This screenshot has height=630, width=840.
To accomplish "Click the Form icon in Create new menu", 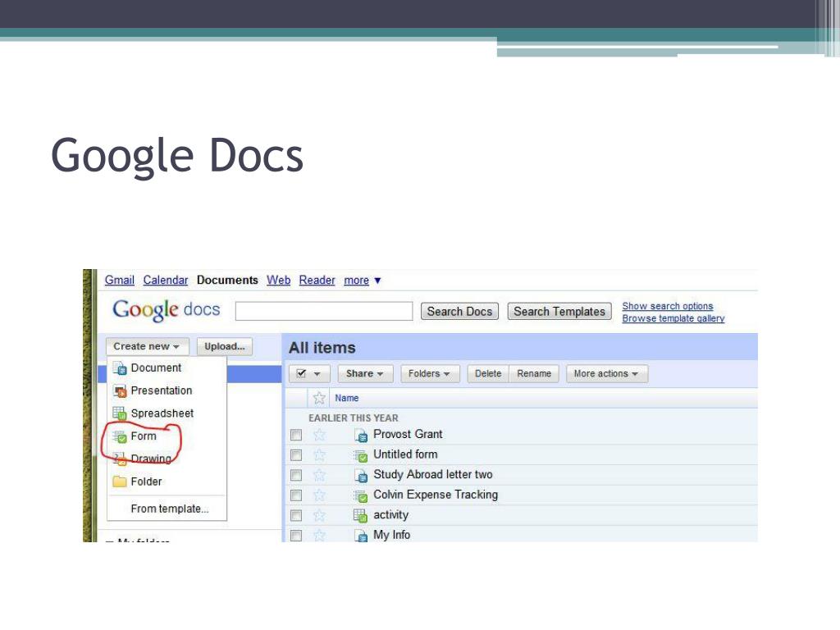I will (x=120, y=436).
